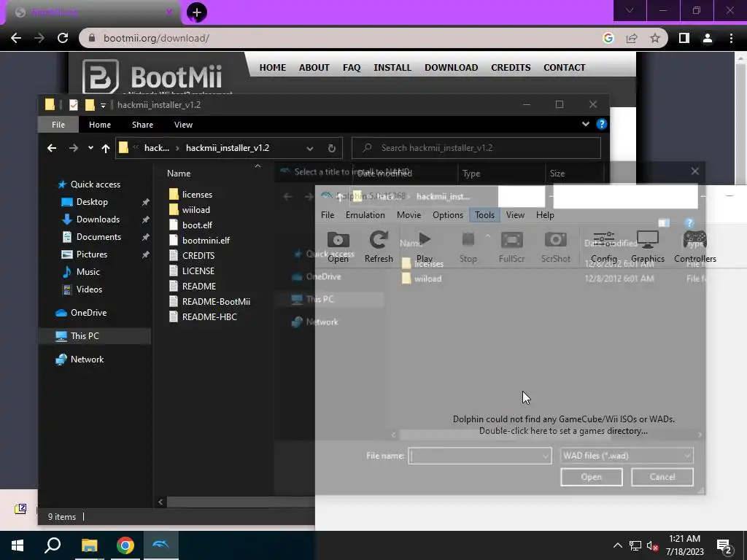Refresh the Explorer folder view

[x=332, y=148]
